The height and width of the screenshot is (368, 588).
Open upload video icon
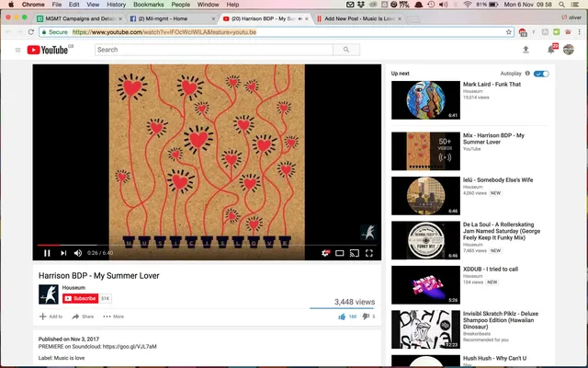tap(526, 50)
